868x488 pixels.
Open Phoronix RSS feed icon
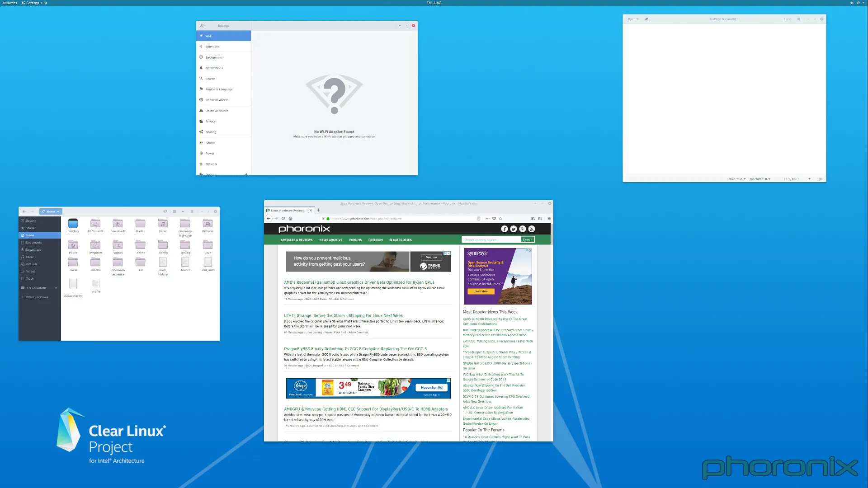pos(532,229)
